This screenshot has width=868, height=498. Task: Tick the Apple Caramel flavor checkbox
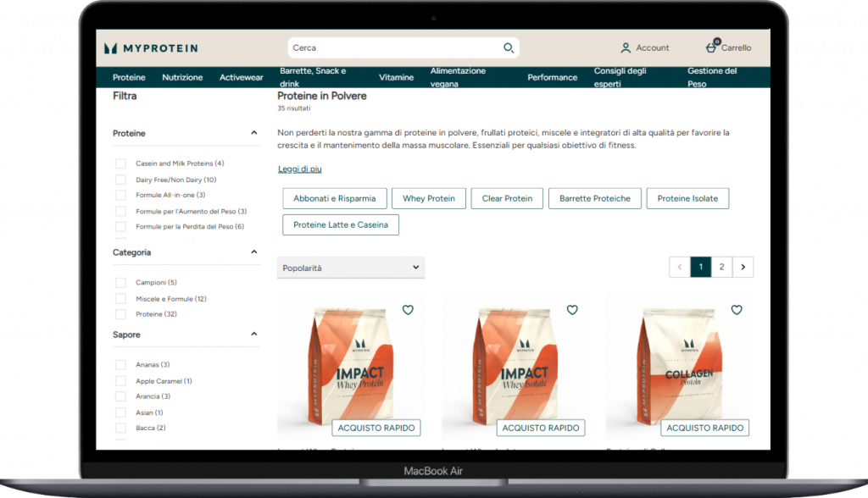pyautogui.click(x=120, y=381)
